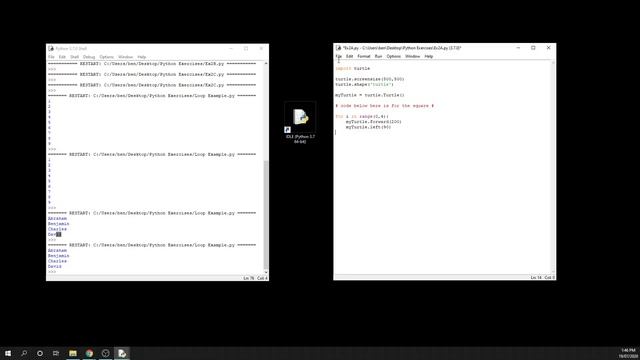Open File Explorer from taskbar
The image size is (640, 360).
click(x=73, y=353)
